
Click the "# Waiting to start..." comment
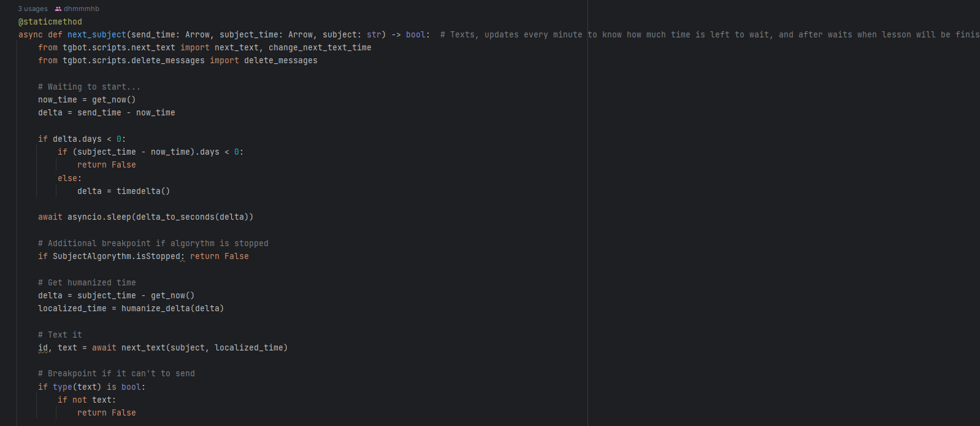point(89,87)
